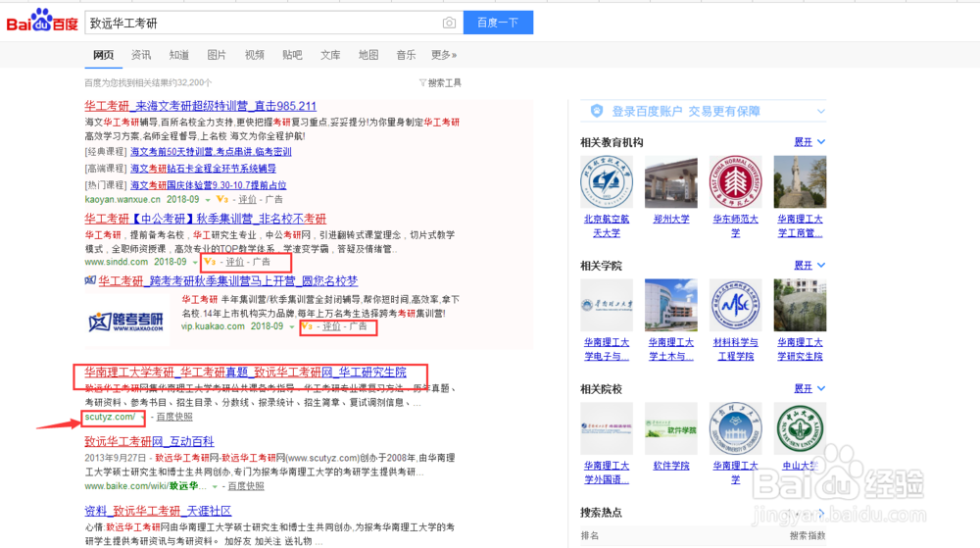This screenshot has height=548, width=980.
Task: Open 郑州大学 text link
Action: coord(671,220)
